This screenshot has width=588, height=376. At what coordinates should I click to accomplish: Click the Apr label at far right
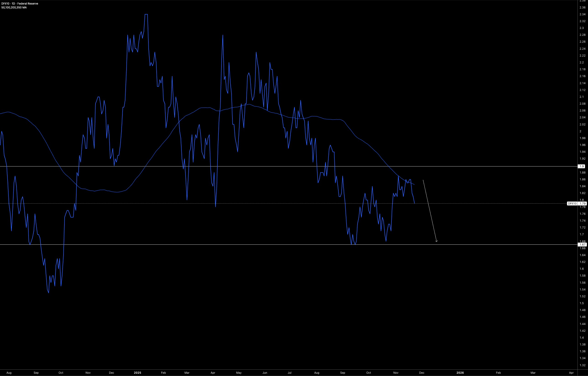[x=571, y=373]
